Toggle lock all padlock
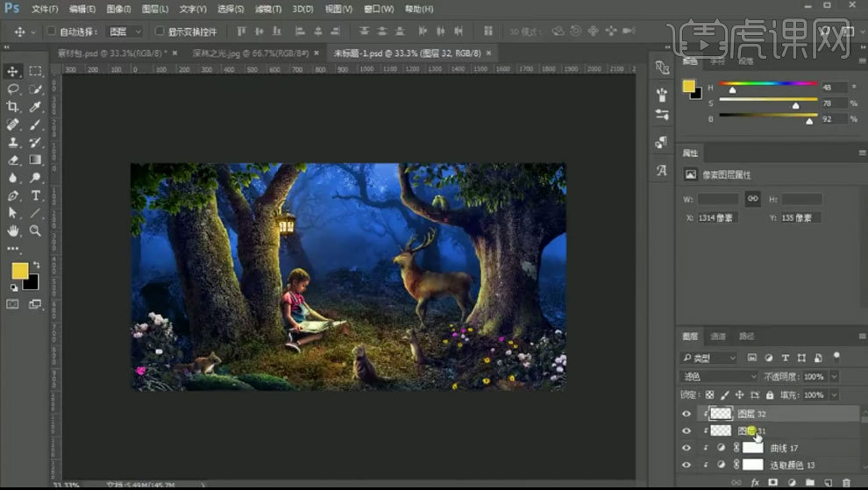Image resolution: width=868 pixels, height=490 pixels. pyautogui.click(x=770, y=394)
